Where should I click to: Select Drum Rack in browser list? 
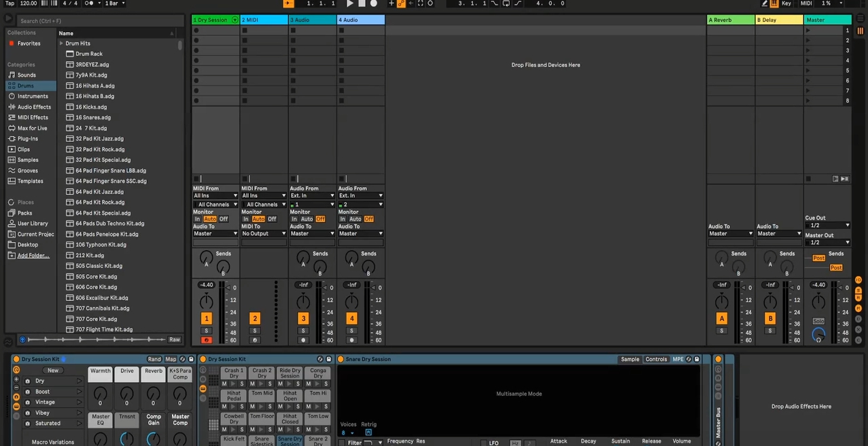tap(88, 54)
